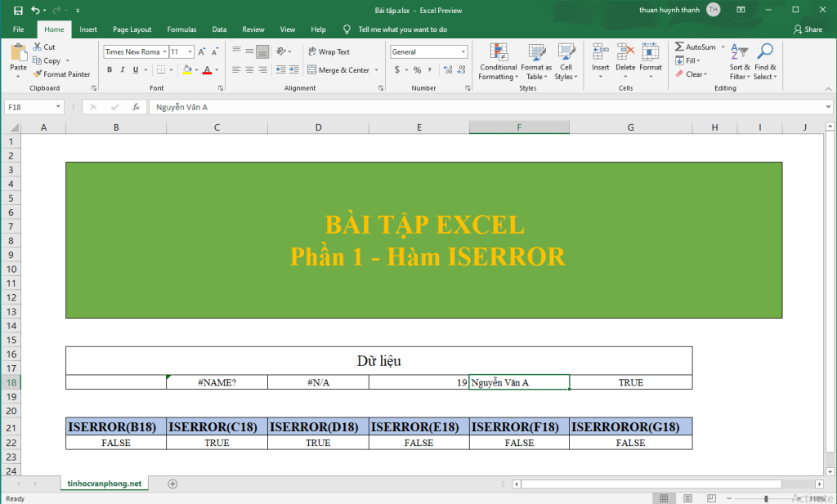Click the Paste clipboard icon
The height and width of the screenshot is (504, 837).
coord(18,52)
